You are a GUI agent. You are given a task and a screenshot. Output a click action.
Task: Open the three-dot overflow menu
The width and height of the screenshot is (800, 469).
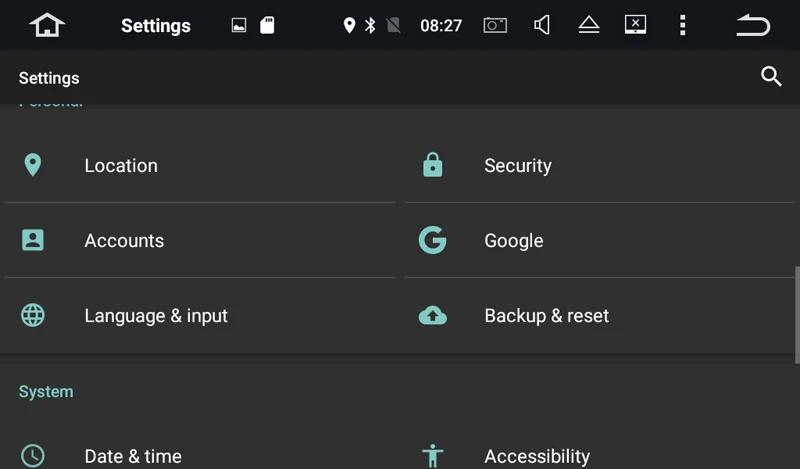click(683, 25)
